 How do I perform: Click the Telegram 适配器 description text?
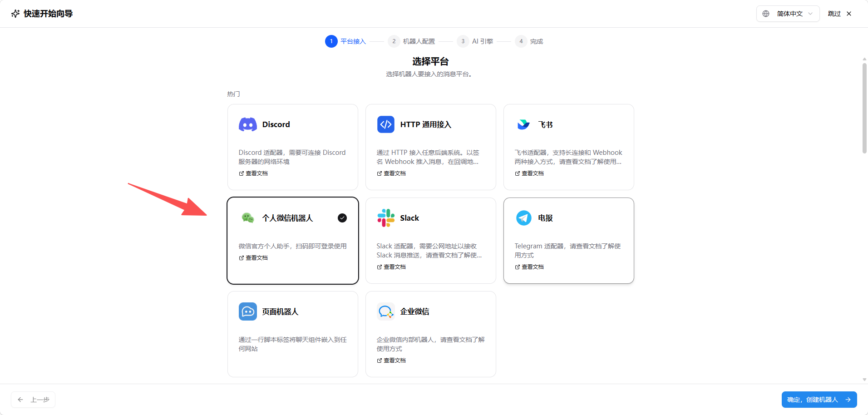click(x=567, y=251)
